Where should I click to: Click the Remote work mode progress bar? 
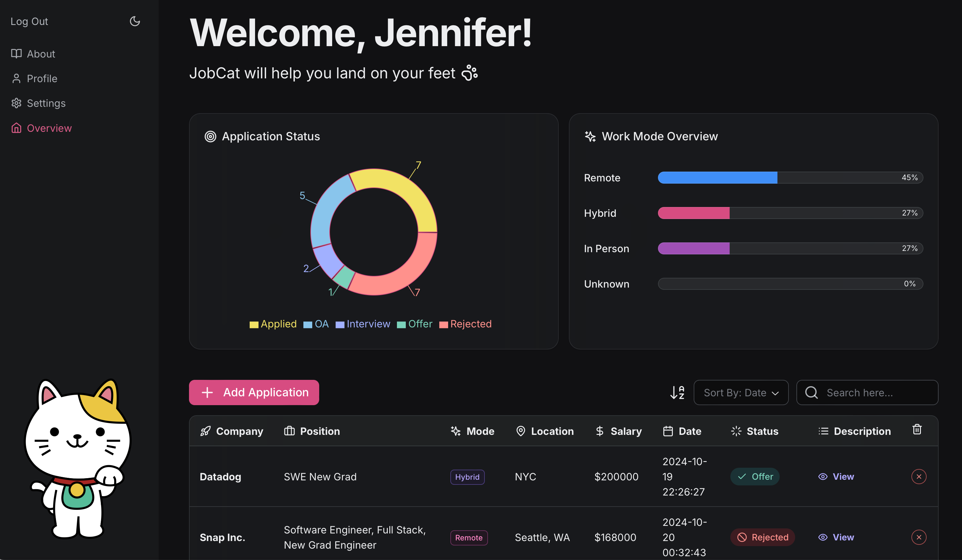coord(790,178)
